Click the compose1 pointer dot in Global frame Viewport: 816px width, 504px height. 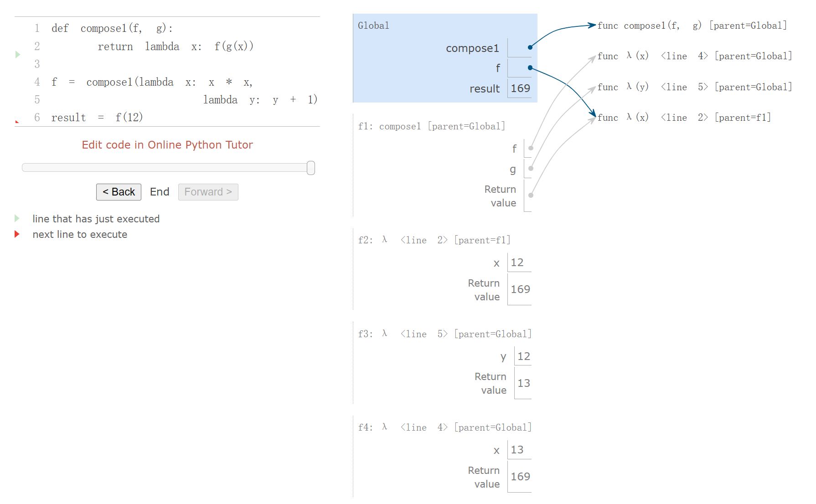(x=530, y=47)
